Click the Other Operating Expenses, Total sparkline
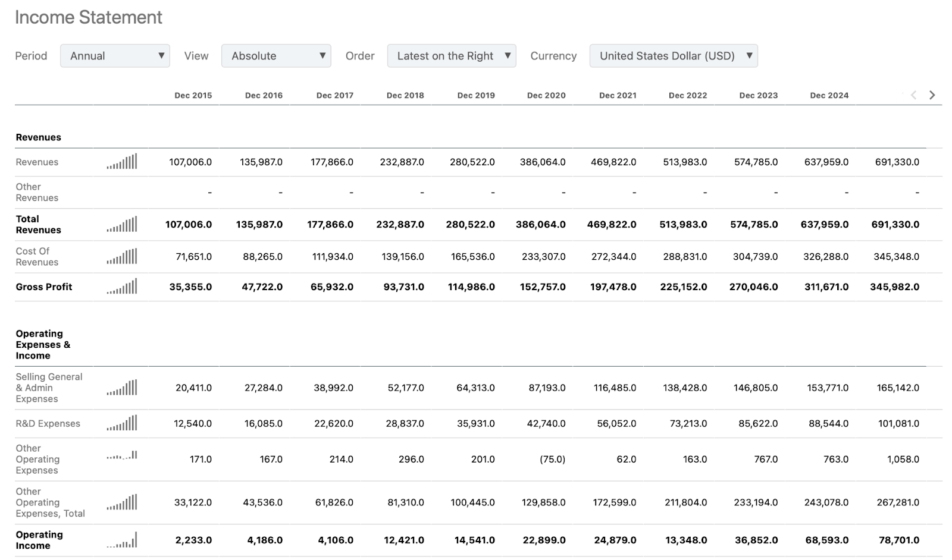Image resolution: width=952 pixels, height=560 pixels. pos(122,502)
